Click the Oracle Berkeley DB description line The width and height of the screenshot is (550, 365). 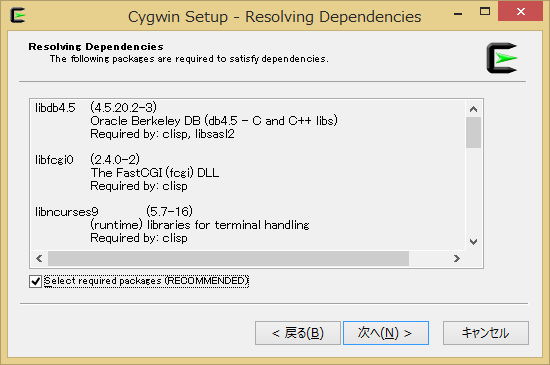(214, 121)
